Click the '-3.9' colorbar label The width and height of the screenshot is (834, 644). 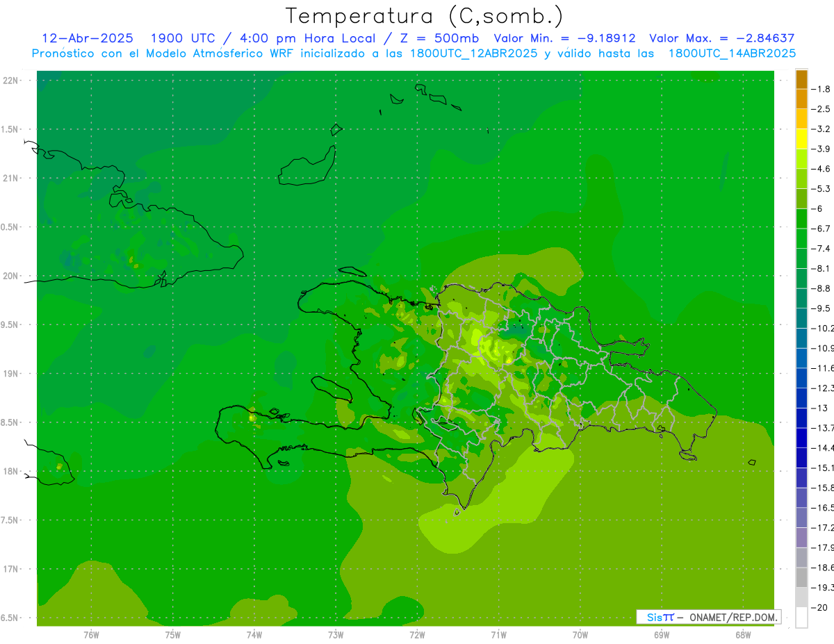821,149
